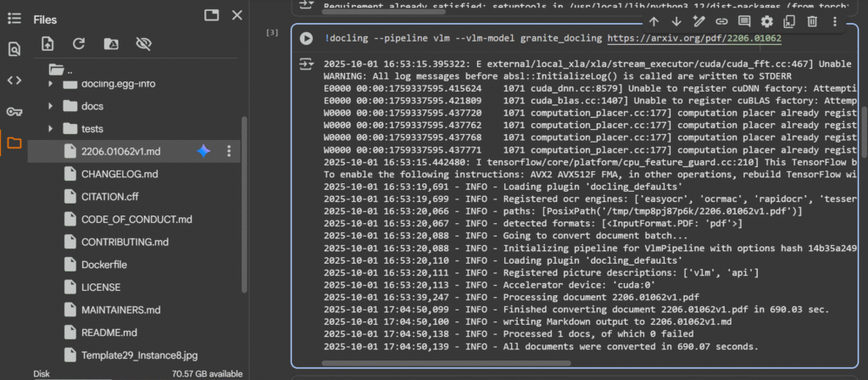Move cell up with the arrow icon

point(654,21)
